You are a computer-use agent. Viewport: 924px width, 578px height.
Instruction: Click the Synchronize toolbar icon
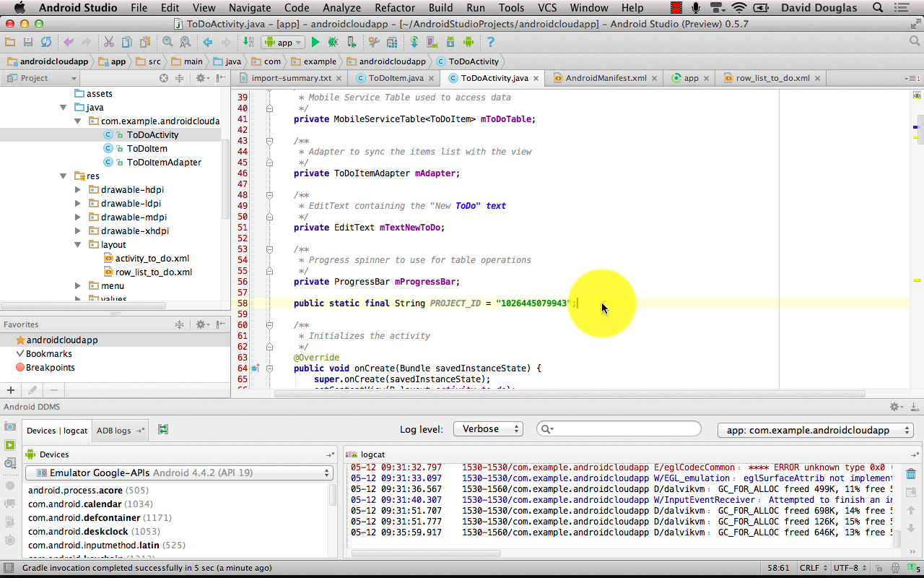point(46,43)
